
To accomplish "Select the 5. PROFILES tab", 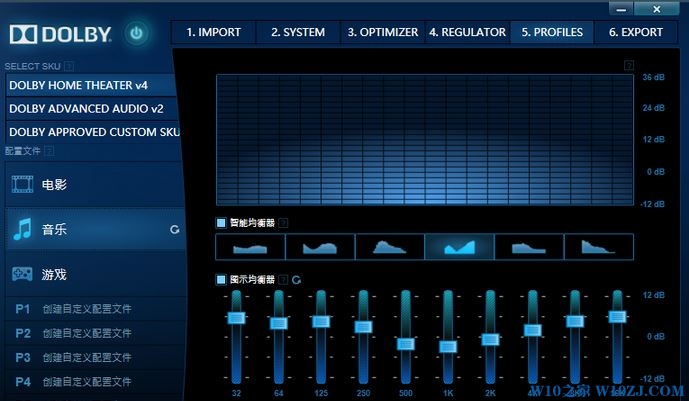I will point(552,32).
